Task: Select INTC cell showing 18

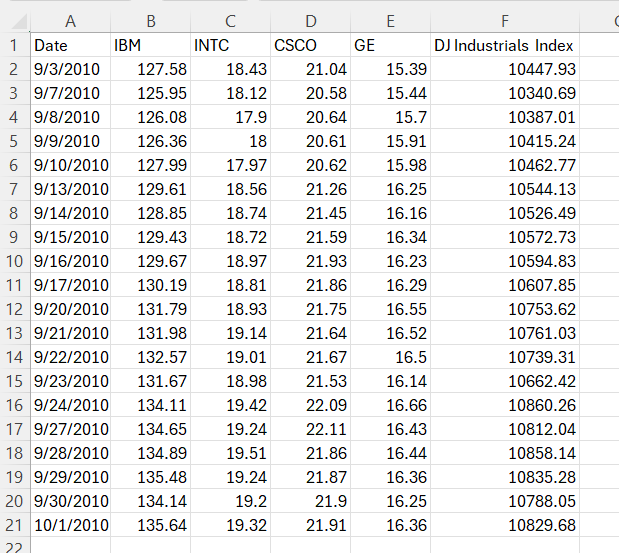Action: 231,141
